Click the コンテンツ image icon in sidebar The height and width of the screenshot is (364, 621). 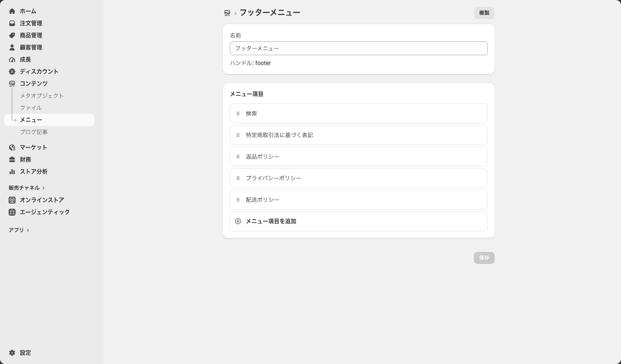[12, 84]
